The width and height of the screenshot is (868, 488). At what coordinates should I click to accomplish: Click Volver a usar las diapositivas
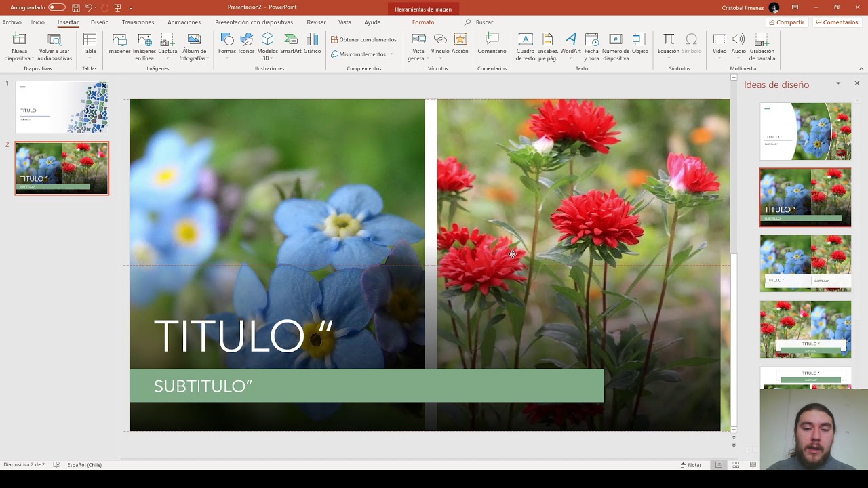[x=54, y=47]
